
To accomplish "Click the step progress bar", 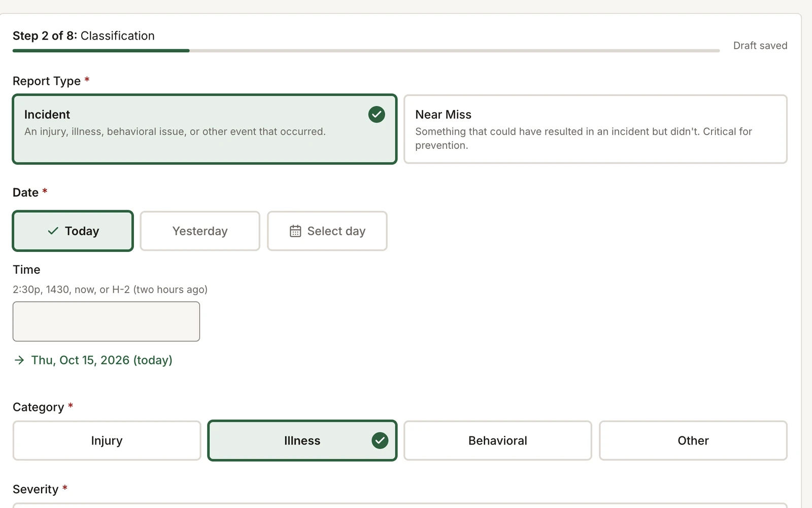I will pyautogui.click(x=366, y=51).
